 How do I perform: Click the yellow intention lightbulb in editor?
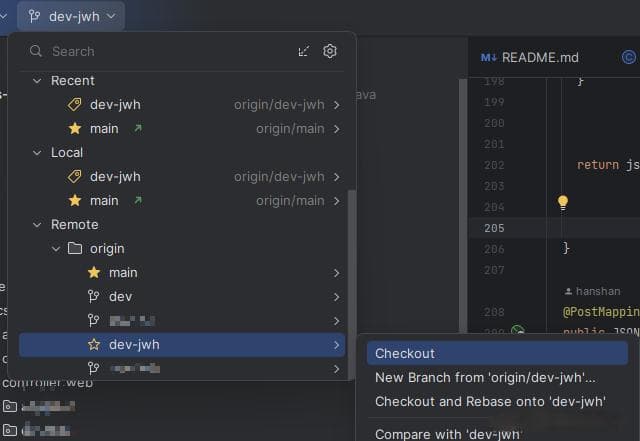tap(563, 202)
